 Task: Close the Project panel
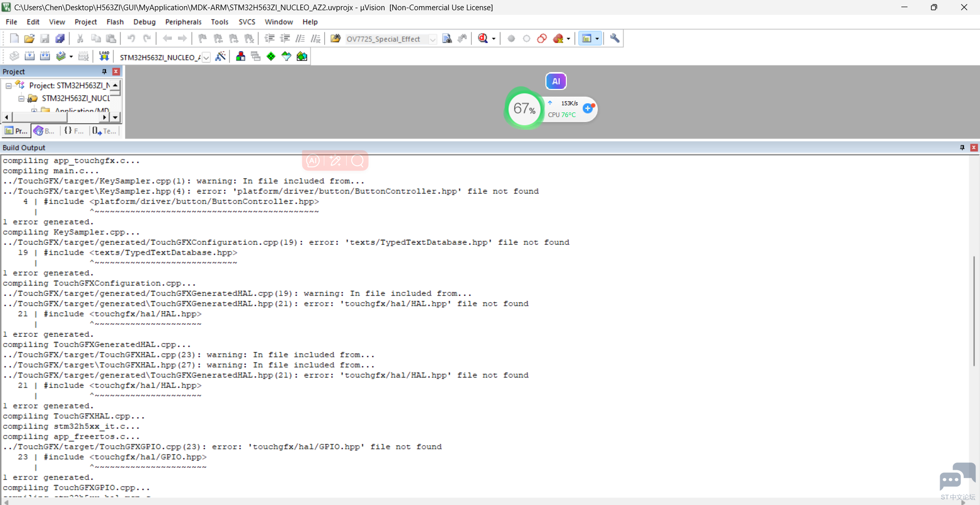click(x=116, y=72)
